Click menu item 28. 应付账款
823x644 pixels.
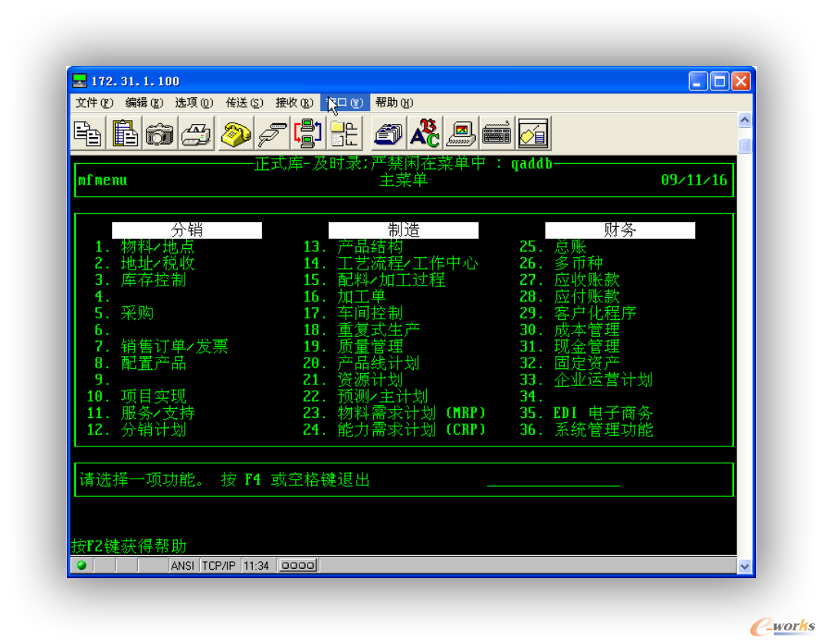pos(569,297)
